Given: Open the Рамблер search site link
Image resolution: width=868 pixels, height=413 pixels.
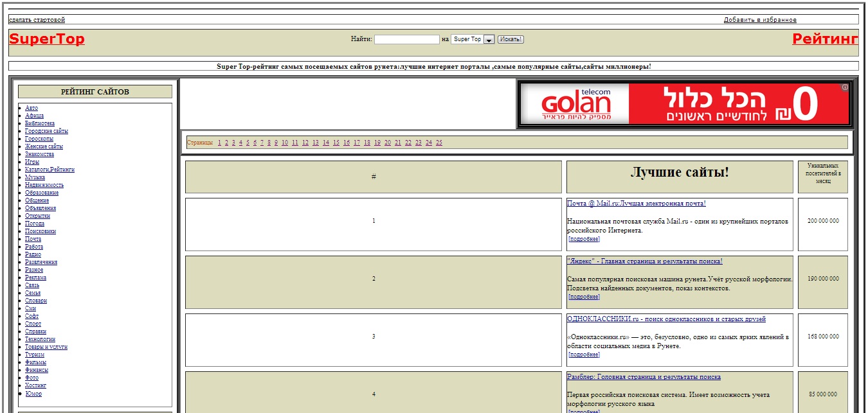Looking at the screenshot, I should (644, 377).
